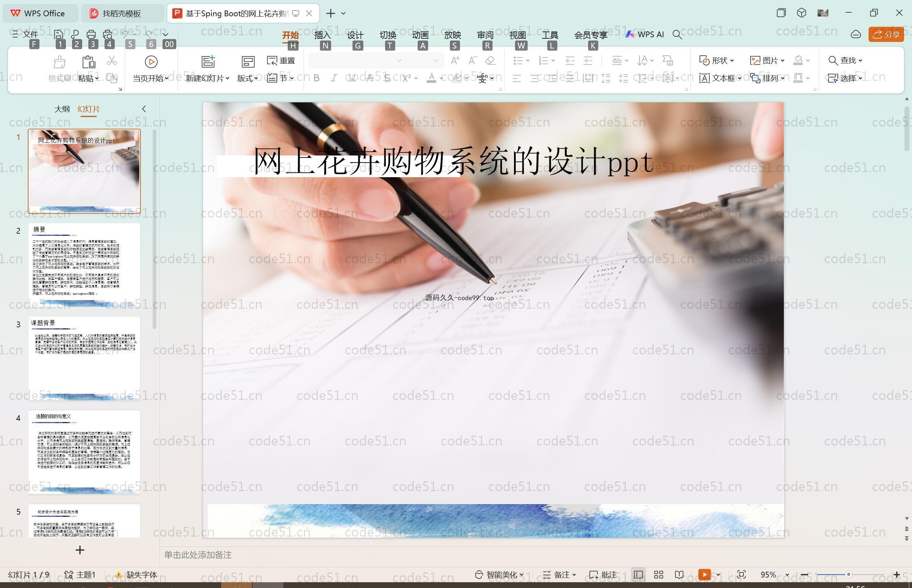Click the notes field 单击此处添加备注
Viewport: 912px width, 588px height.
[198, 555]
